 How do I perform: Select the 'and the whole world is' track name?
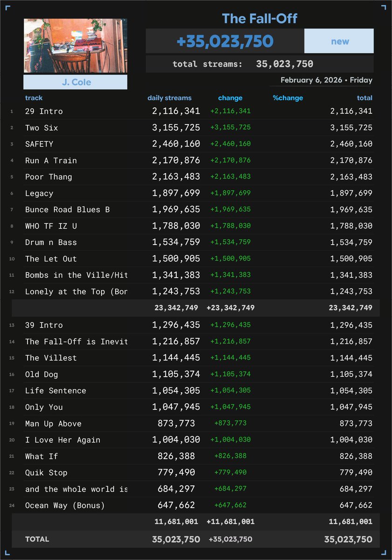coord(76,489)
